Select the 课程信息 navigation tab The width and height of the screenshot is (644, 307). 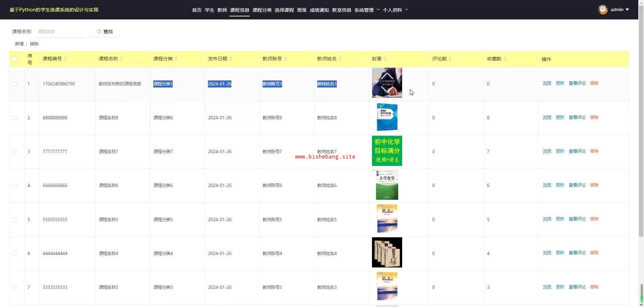(239, 10)
